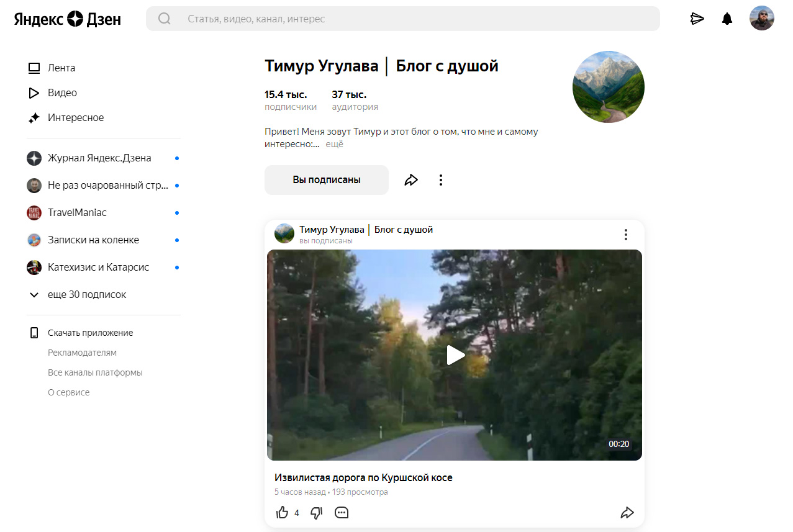Viewport: 793px width, 532px height.
Task: Open messages via paper plane icon
Action: tap(697, 19)
